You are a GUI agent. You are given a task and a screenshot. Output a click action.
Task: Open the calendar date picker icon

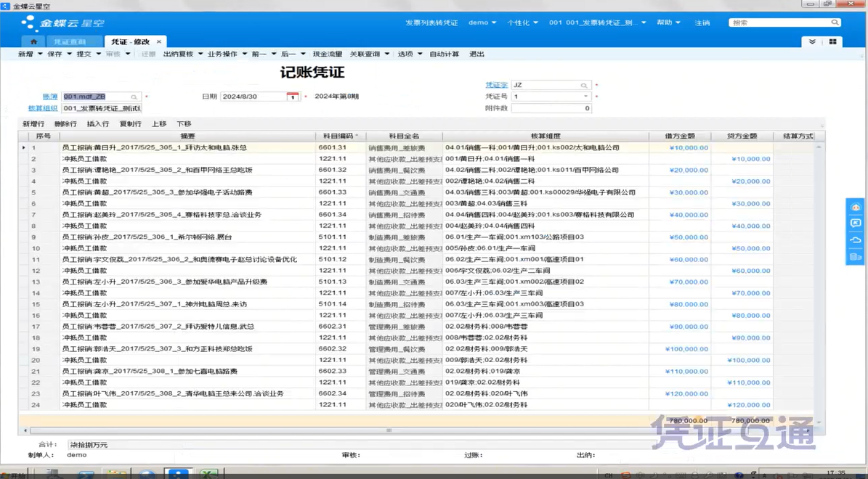292,97
